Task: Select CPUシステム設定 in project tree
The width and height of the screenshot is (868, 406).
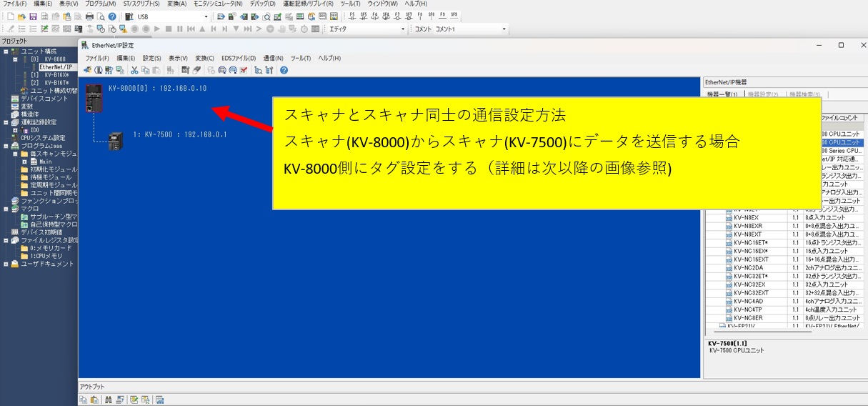Action: 44,138
